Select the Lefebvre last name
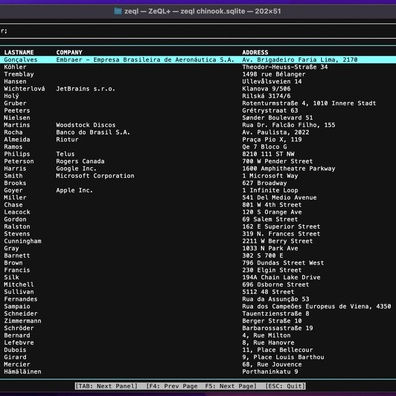The image size is (396, 396). click(x=19, y=343)
